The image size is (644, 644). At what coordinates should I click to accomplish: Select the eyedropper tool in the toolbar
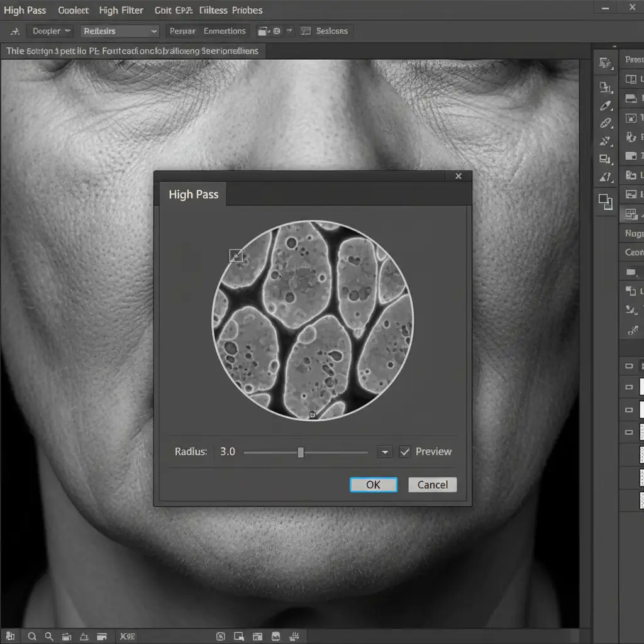coord(606,106)
